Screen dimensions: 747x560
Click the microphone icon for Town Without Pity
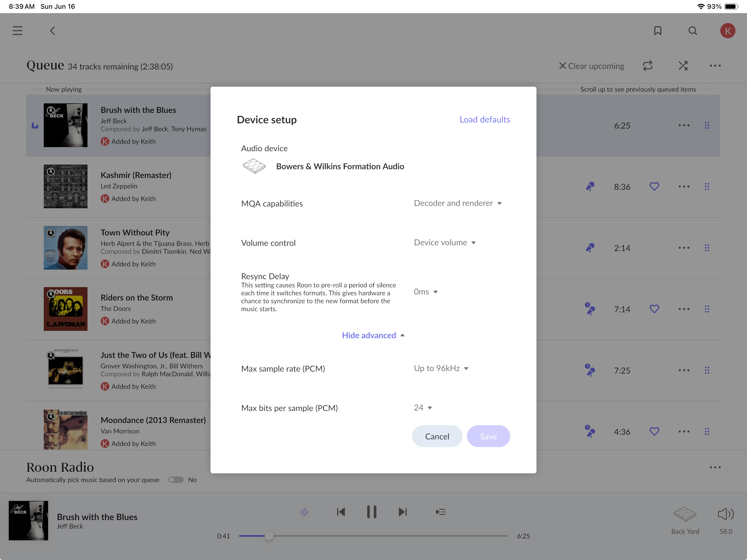click(590, 247)
